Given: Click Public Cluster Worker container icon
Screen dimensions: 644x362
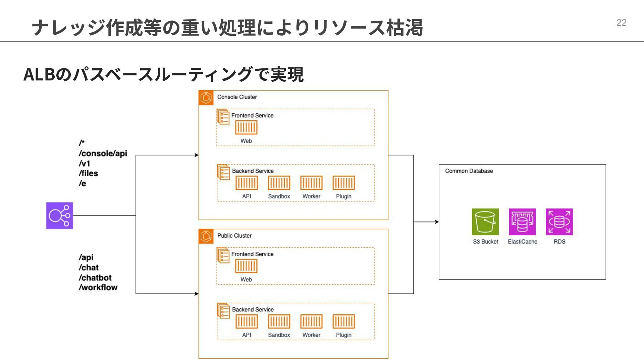Looking at the screenshot, I should click(311, 322).
